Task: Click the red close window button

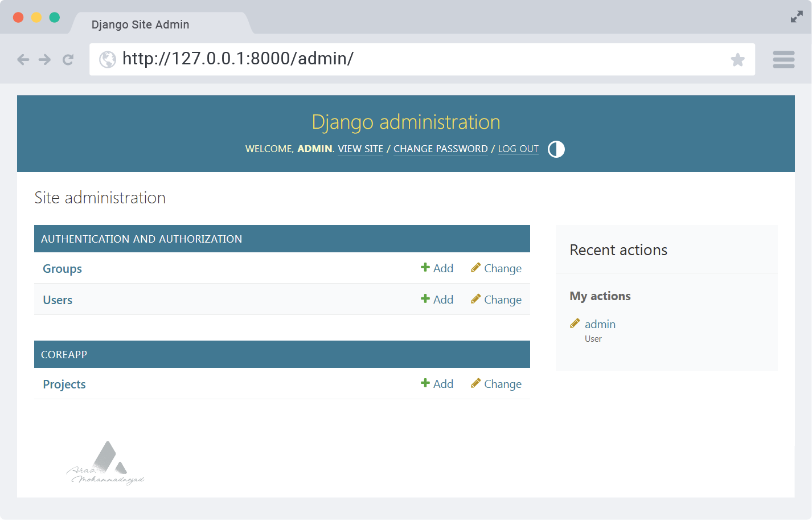Action: [18, 17]
